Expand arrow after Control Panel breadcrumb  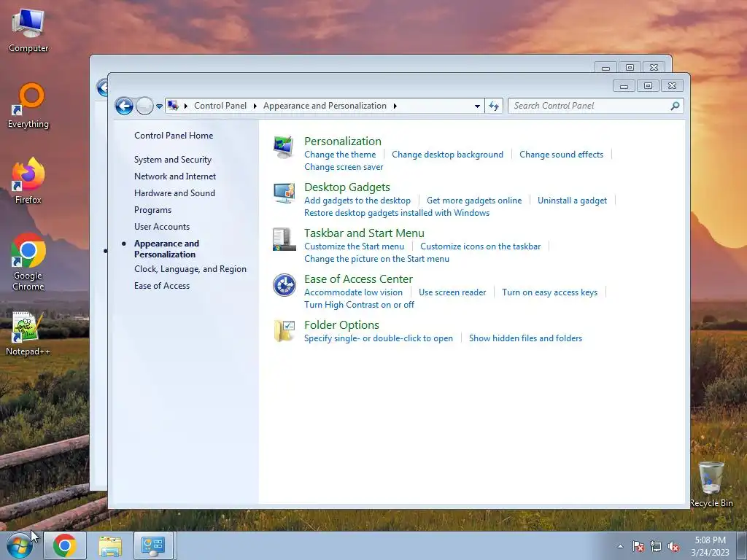255,106
